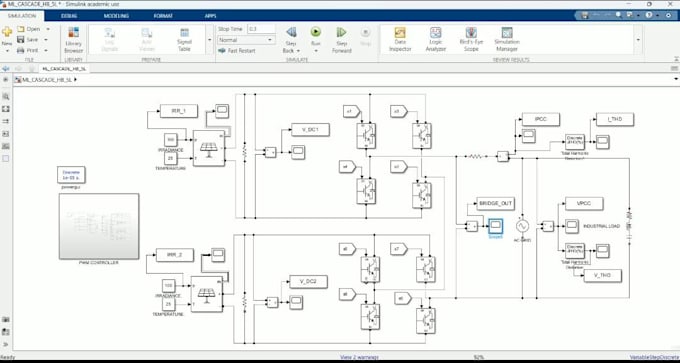The width and height of the screenshot is (680, 363).
Task: Switch to the Apps tab
Action: [210, 16]
